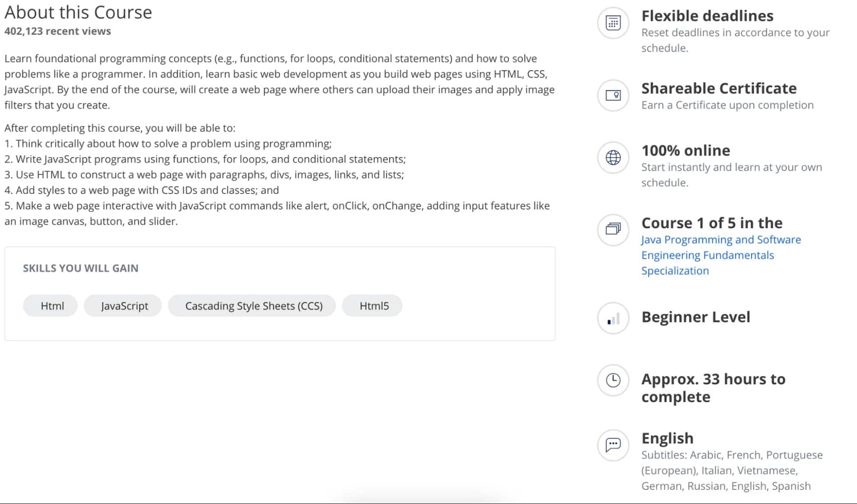The image size is (857, 504).
Task: Click the About this Course heading
Action: coord(78,12)
